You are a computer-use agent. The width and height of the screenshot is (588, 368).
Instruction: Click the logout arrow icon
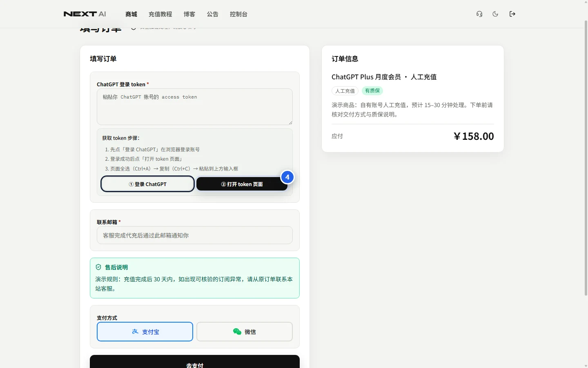point(512,14)
